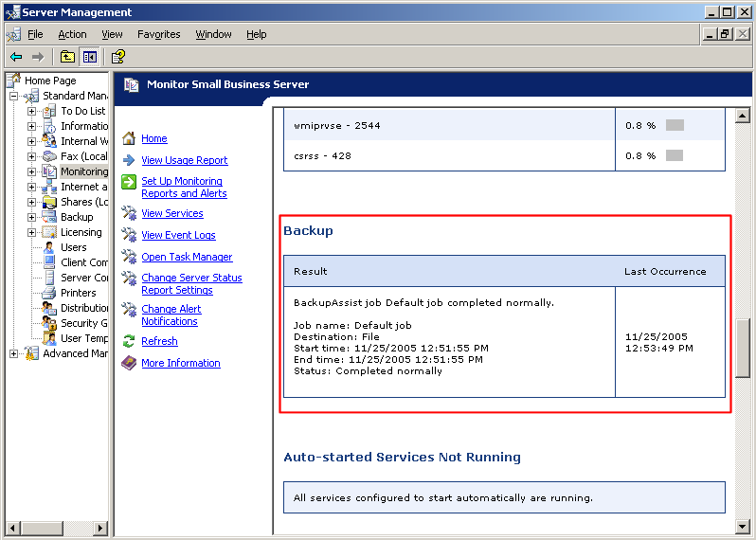
Task: Click the tree pane scroll-left arrow
Action: tap(14, 528)
